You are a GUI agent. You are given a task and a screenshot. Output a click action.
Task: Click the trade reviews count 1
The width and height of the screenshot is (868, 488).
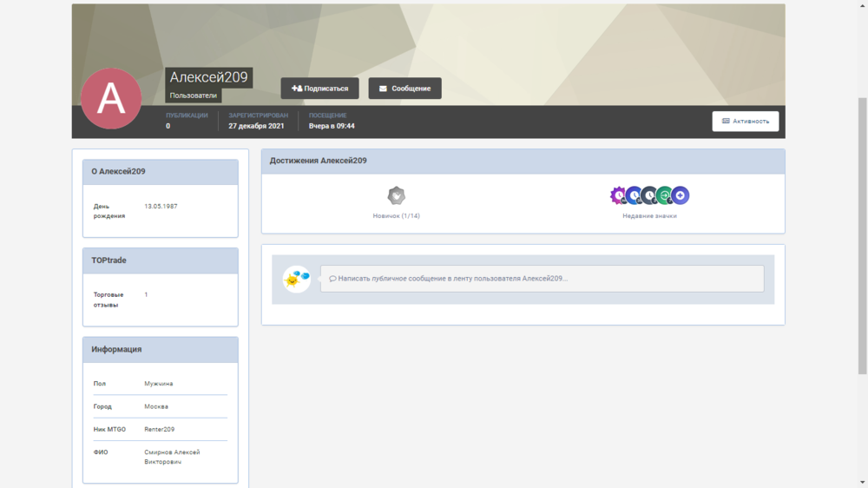[146, 295]
